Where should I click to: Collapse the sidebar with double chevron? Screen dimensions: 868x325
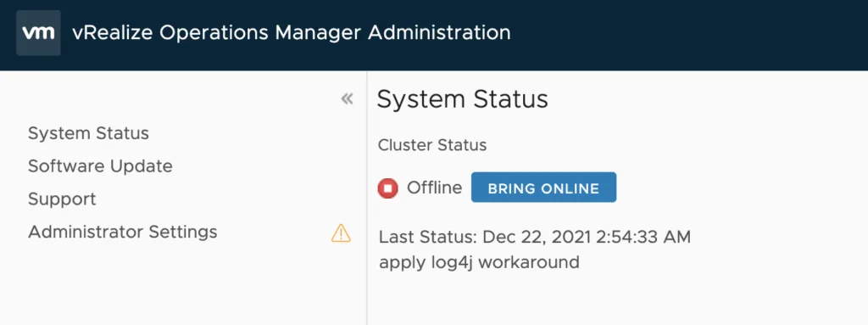point(347,99)
